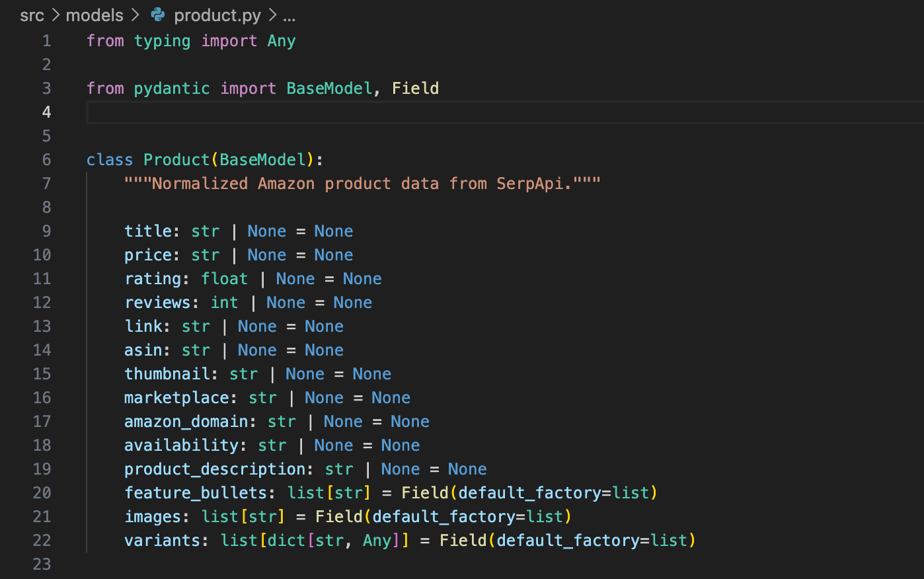Click 'BaseModel' in the class definition
The width and height of the screenshot is (924, 579).
262,160
